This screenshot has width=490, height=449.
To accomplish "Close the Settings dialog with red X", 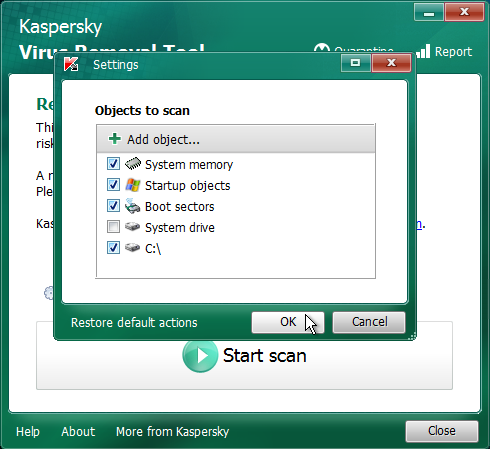I will [391, 63].
